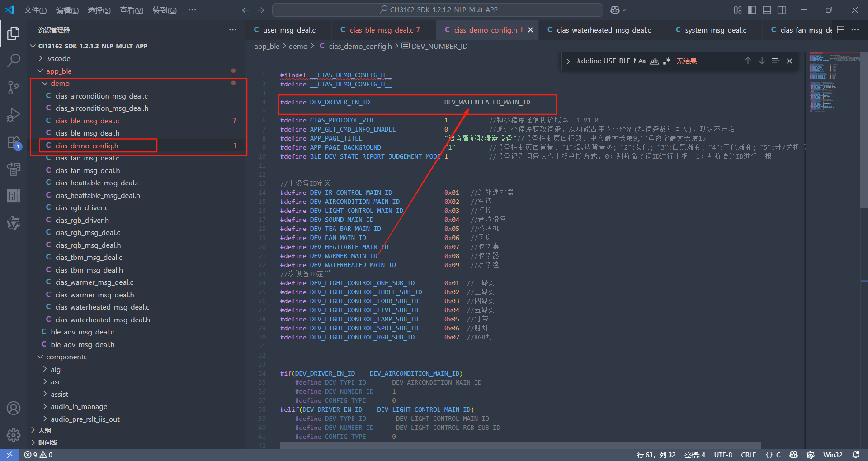Toggle Match Case in find widget

pyautogui.click(x=642, y=61)
